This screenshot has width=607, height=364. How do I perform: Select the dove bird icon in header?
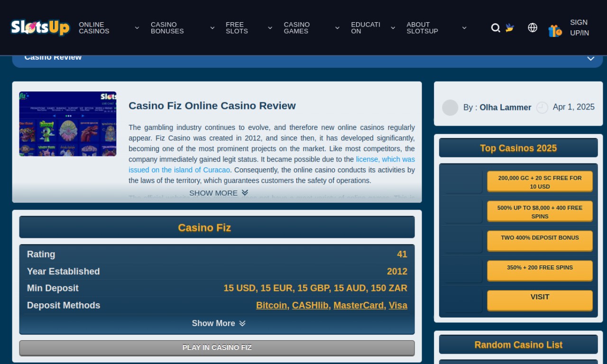[x=510, y=27]
